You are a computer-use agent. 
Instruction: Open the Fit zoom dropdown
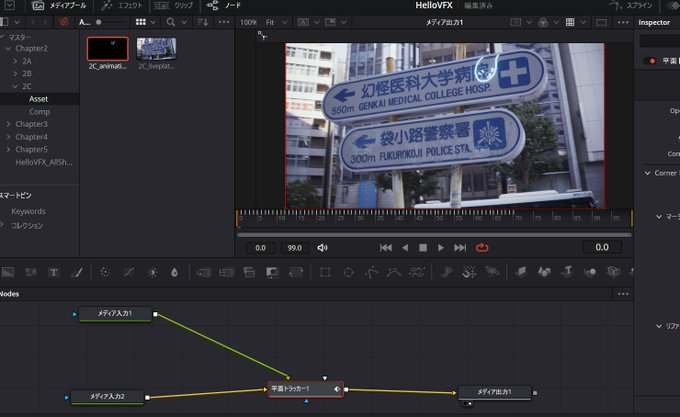pos(277,22)
